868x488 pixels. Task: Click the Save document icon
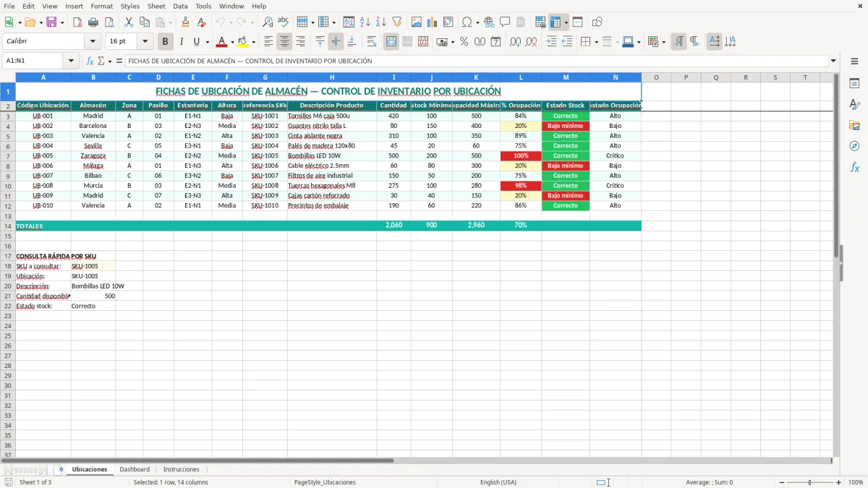click(x=51, y=22)
